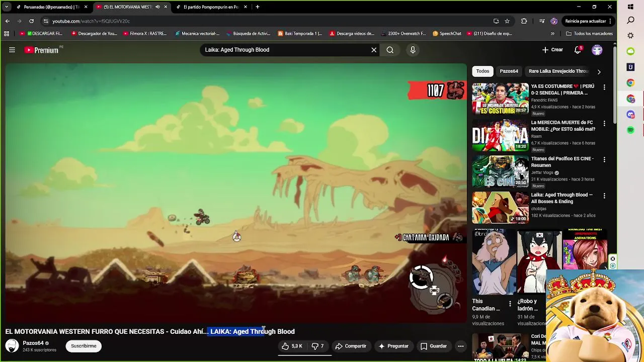Image resolution: width=644 pixels, height=362 pixels.
Task: Open Titanes del Pacífico video thumbnail
Action: click(500, 171)
